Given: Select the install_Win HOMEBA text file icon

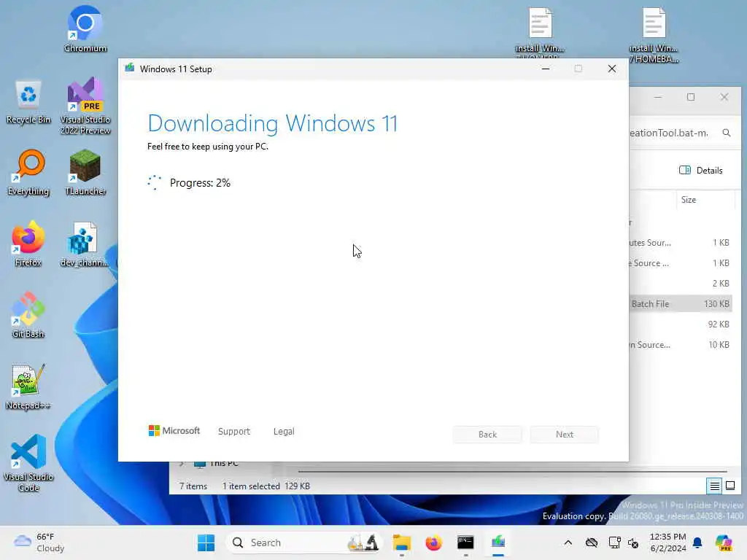Looking at the screenshot, I should pyautogui.click(x=654, y=35).
